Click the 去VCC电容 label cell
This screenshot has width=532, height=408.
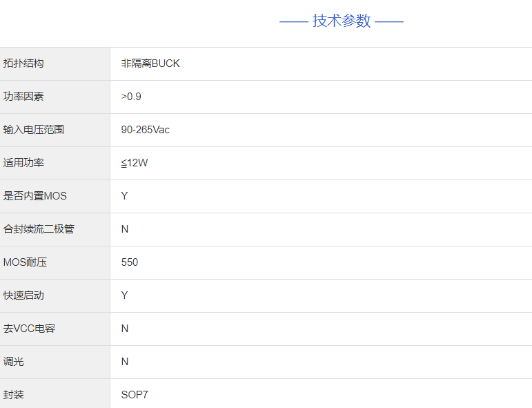tap(29, 329)
